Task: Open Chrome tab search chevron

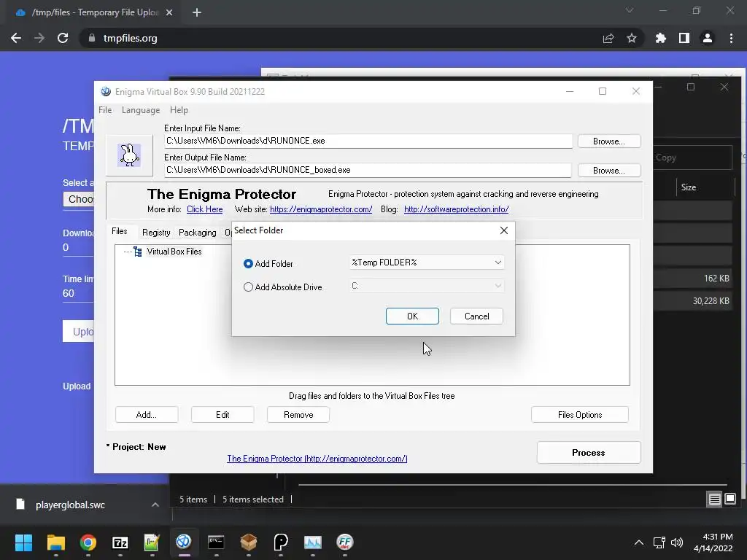Action: click(630, 10)
